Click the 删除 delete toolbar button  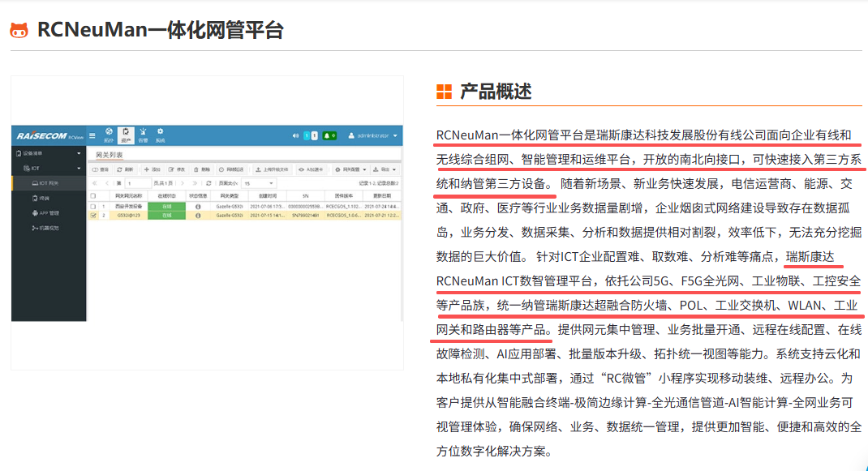point(202,169)
